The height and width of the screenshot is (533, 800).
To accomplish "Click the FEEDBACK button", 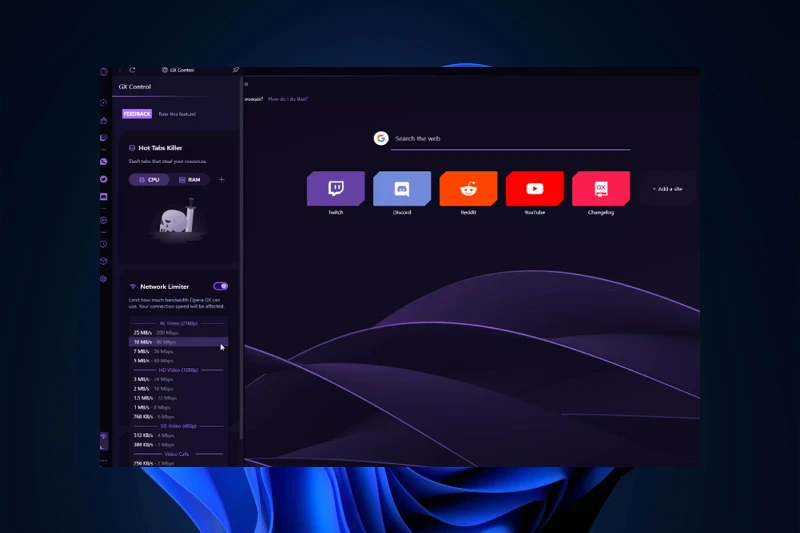I will click(x=137, y=114).
